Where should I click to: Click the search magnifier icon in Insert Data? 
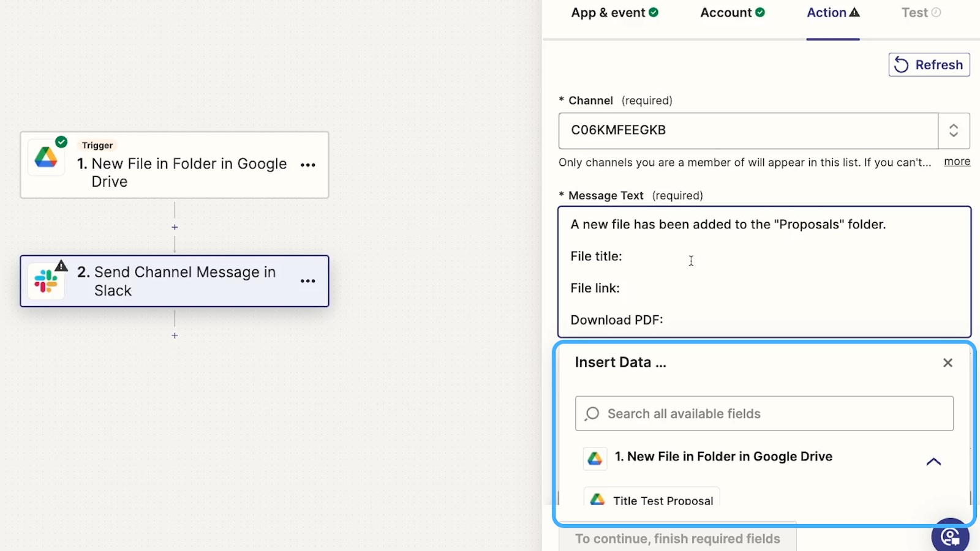592,414
